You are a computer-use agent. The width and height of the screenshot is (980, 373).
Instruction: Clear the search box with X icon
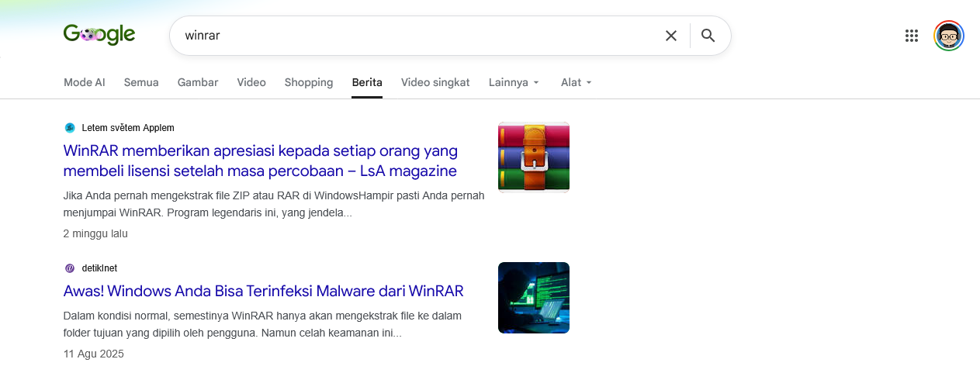(x=671, y=36)
